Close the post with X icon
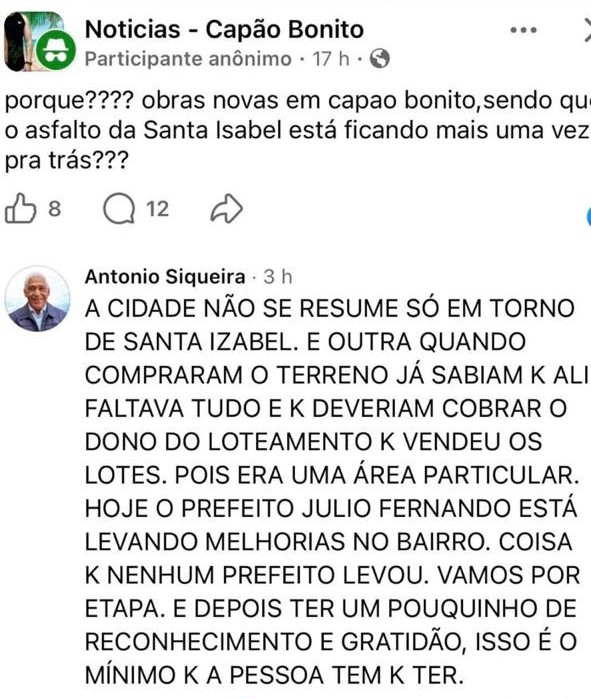This screenshot has width=591, height=699. pyautogui.click(x=587, y=30)
